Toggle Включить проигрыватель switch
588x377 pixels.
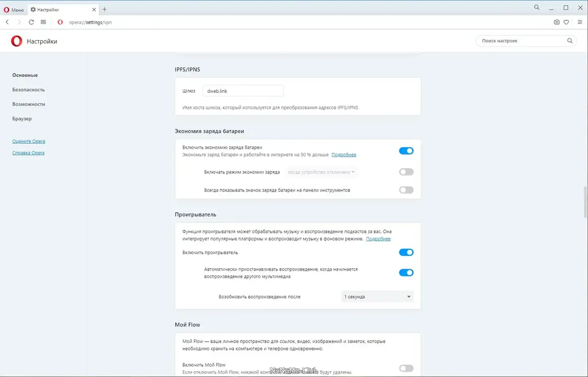coord(406,252)
